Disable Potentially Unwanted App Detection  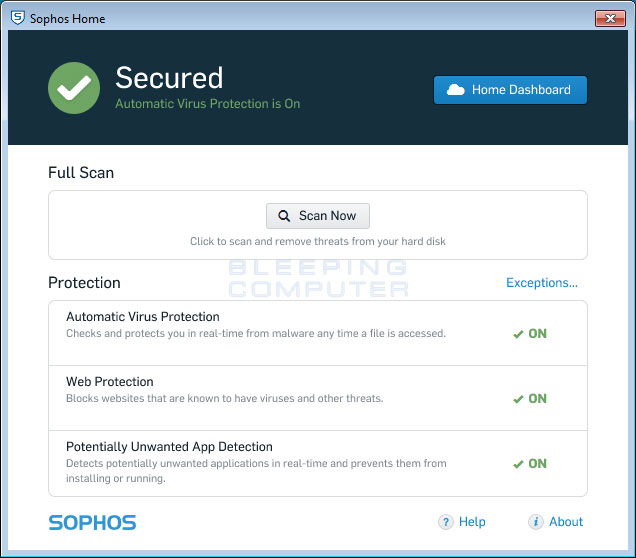pyautogui.click(x=530, y=464)
